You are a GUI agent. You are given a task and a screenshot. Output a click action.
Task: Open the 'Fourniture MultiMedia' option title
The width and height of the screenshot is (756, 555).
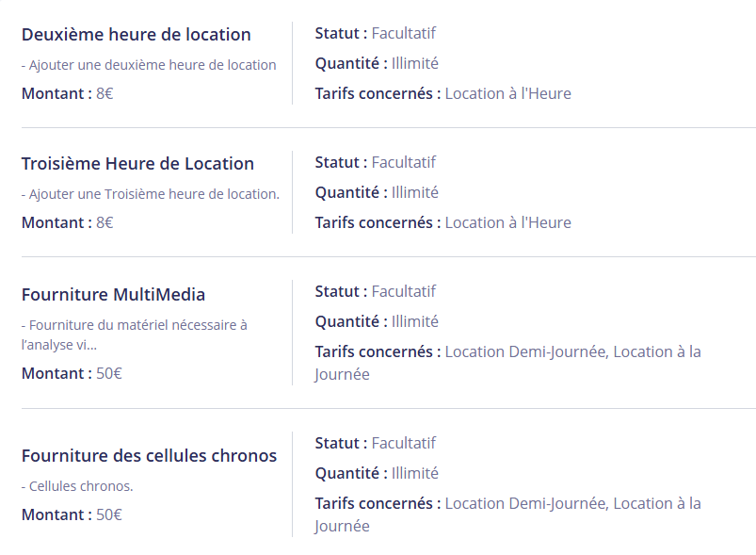coord(113,295)
